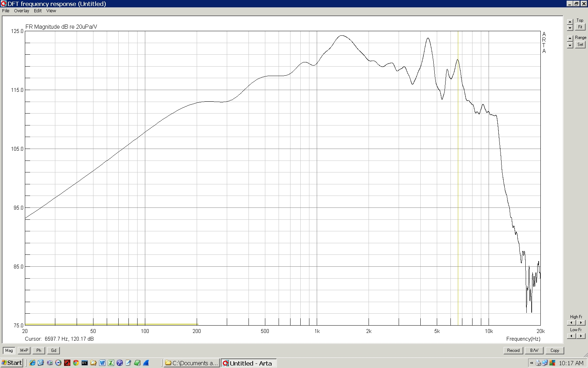The image size is (588, 368).
Task: Launch the green book icon in quick launch
Action: click(x=137, y=363)
